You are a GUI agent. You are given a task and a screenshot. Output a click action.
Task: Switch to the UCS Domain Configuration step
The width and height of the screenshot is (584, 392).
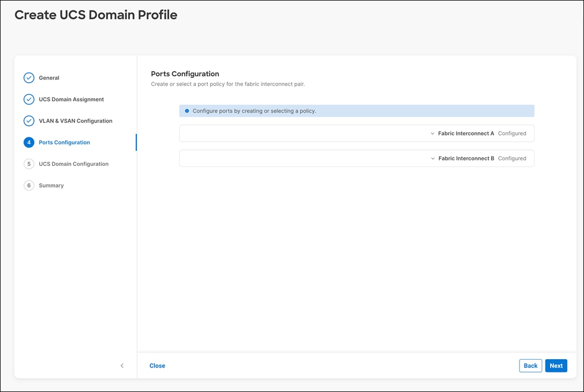(73, 164)
